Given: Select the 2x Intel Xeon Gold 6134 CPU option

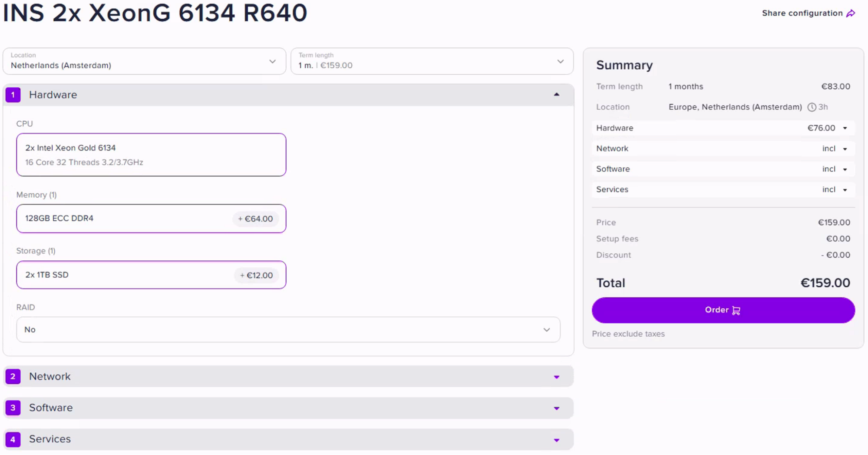Looking at the screenshot, I should (151, 155).
